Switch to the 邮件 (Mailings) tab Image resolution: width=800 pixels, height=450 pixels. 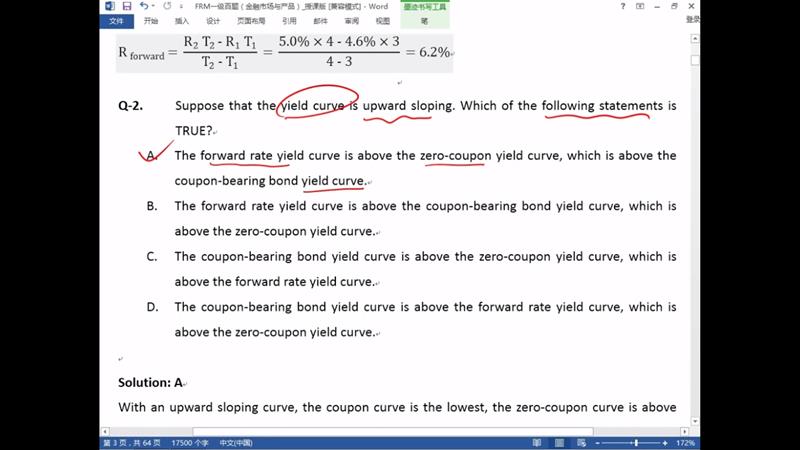[320, 21]
